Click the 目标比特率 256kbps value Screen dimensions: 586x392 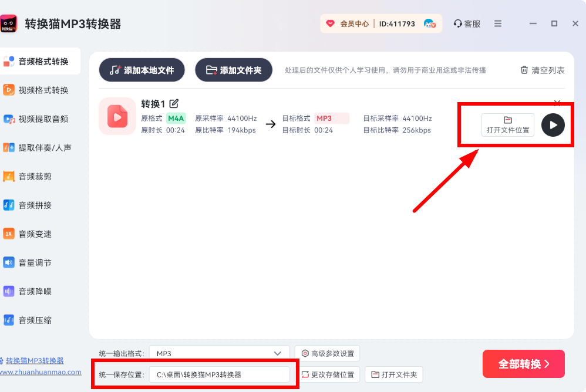(417, 130)
